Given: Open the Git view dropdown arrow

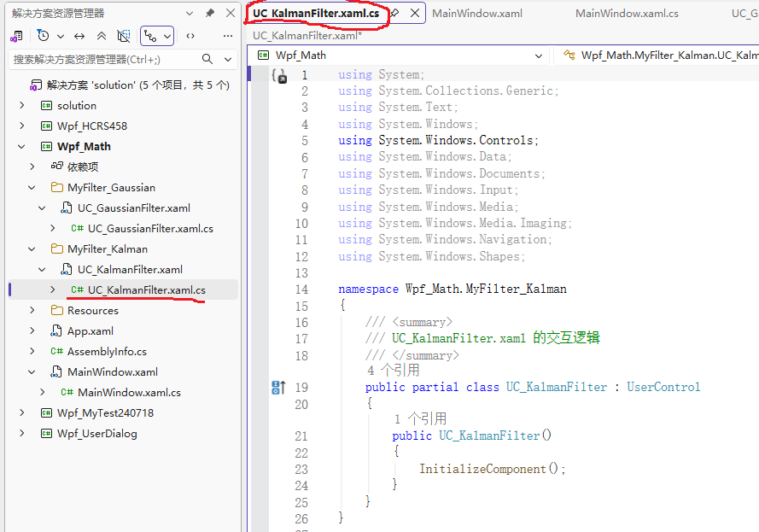Looking at the screenshot, I should click(x=167, y=37).
